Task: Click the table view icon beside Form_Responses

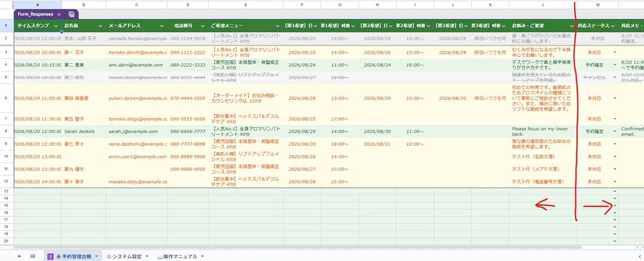Action: [71, 14]
